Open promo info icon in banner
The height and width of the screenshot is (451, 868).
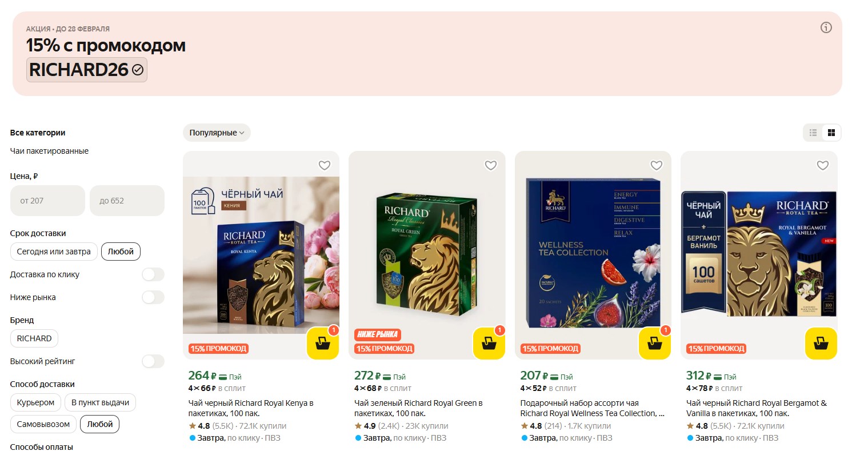tap(826, 27)
